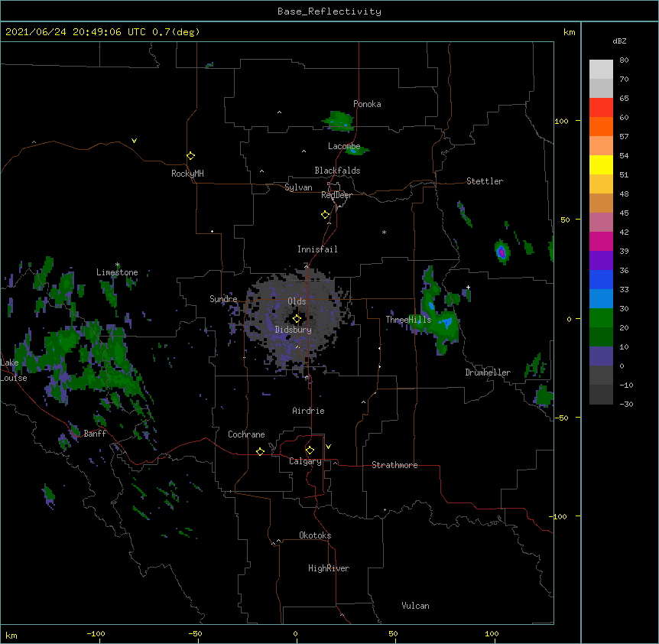Viewport: 659px width, 644px height.
Task: Click the blue storm cell east of ThreeHills
Action: pos(446,323)
